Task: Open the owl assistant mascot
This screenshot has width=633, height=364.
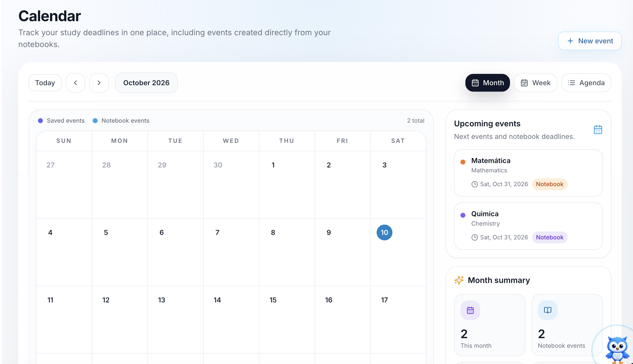Action: pyautogui.click(x=617, y=349)
